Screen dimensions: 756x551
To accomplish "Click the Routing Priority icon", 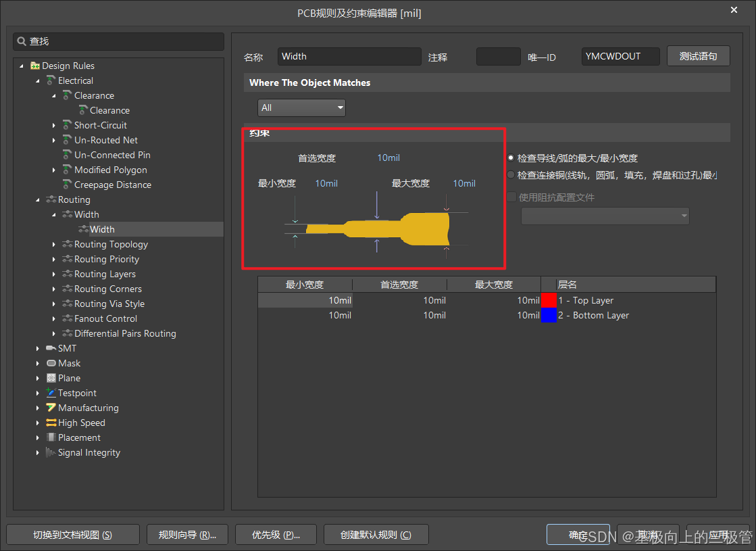I will [x=68, y=259].
